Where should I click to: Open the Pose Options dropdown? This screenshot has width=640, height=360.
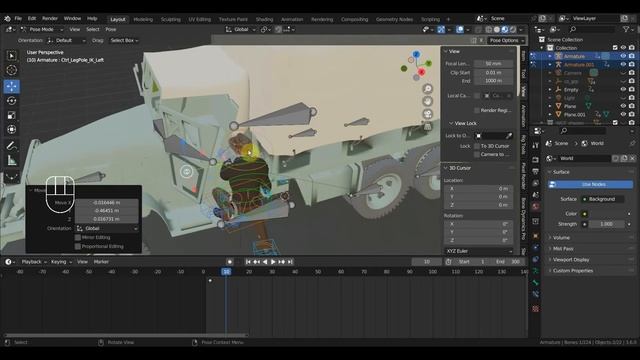coord(507,40)
